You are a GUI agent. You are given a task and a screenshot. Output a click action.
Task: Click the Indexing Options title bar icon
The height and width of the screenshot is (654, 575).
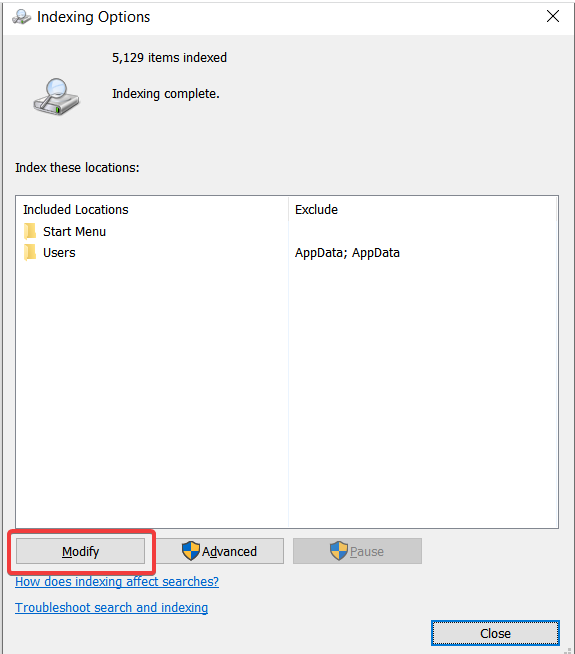coord(21,17)
